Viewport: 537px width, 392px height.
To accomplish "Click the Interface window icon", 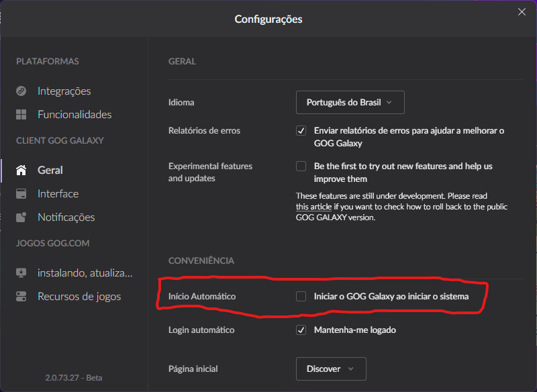I will tap(21, 194).
